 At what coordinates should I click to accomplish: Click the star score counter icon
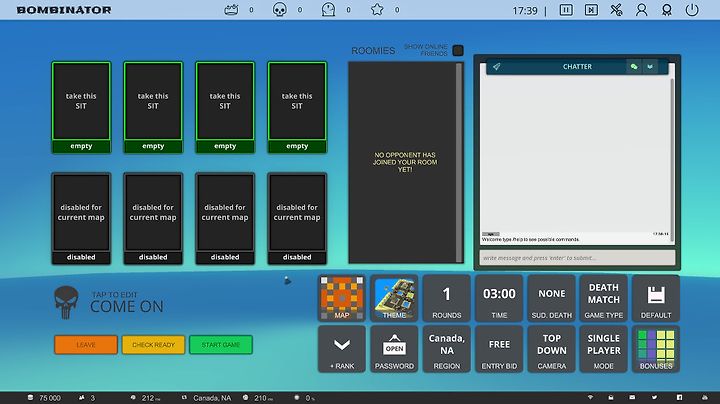point(377,10)
